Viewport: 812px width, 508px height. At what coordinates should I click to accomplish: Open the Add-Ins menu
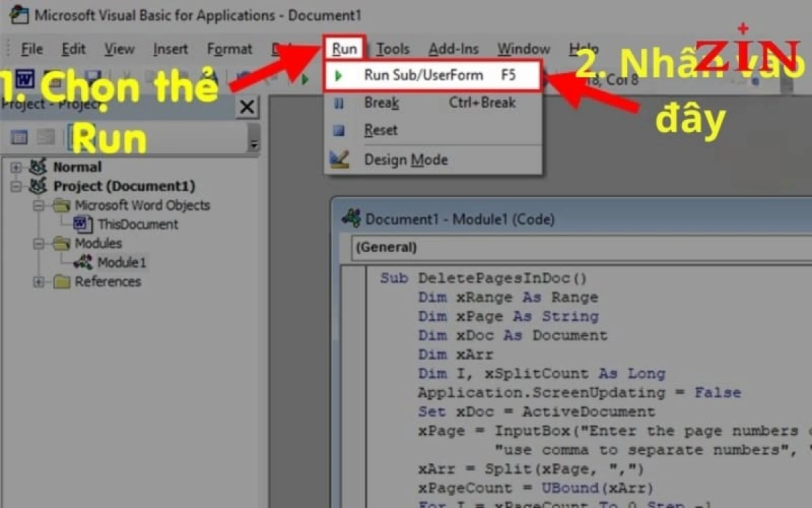click(x=453, y=49)
